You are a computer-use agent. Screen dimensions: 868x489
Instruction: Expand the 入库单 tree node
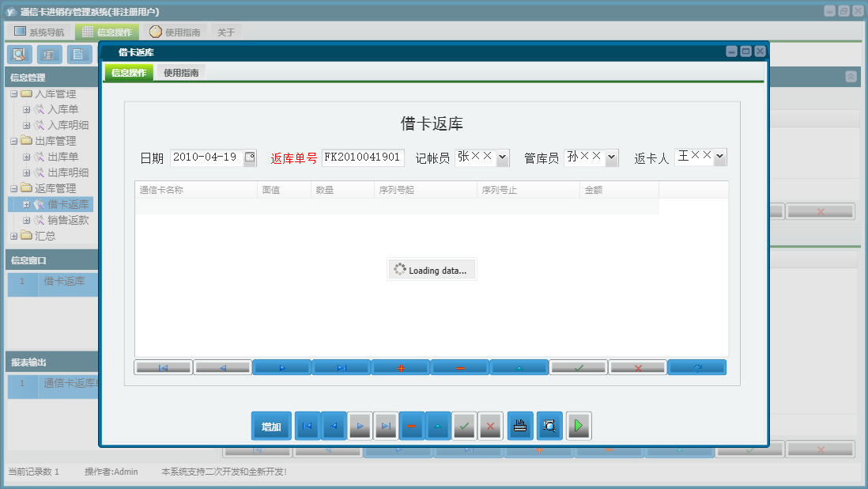26,110
